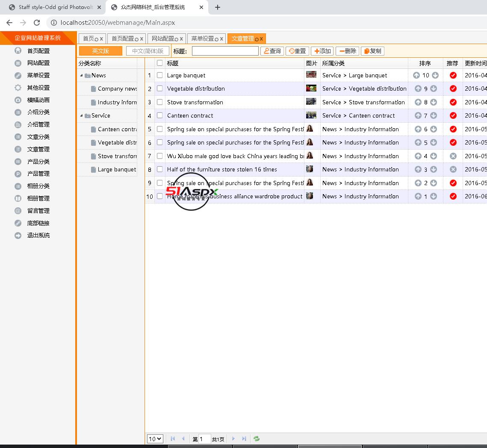Refresh the article grid
The height and width of the screenshot is (448, 487).
(257, 439)
